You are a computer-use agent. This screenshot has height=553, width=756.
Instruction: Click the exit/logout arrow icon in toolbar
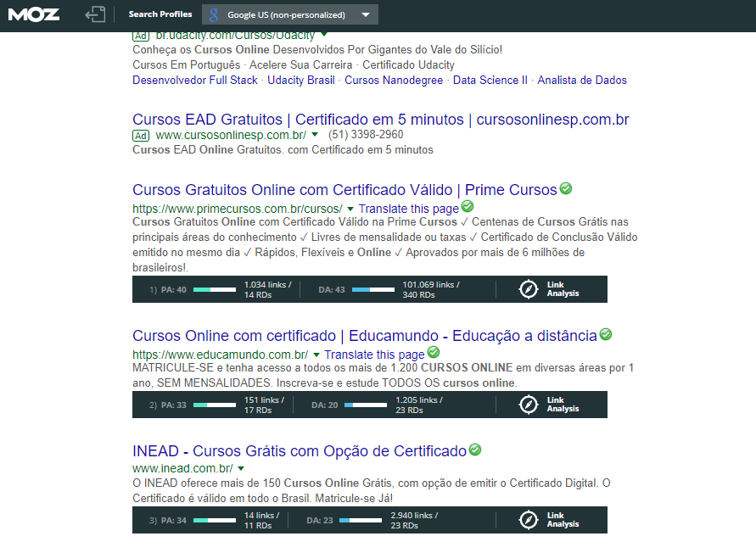click(96, 14)
